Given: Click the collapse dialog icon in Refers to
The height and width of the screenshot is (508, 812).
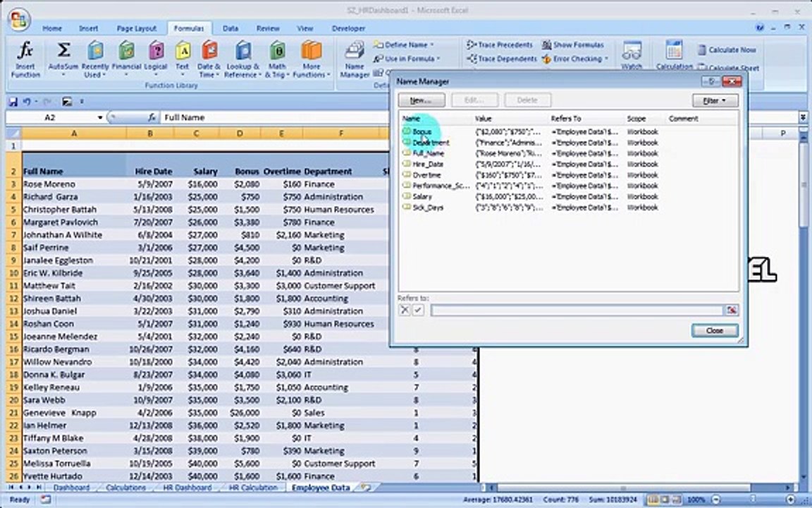Looking at the screenshot, I should pyautogui.click(x=731, y=310).
